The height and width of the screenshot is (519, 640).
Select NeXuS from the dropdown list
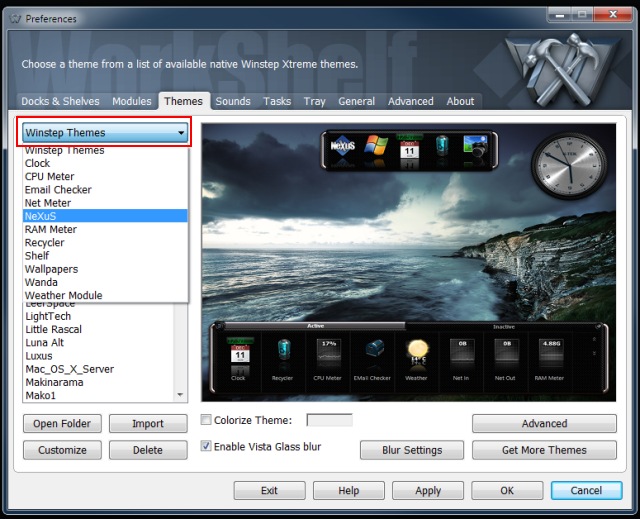tap(105, 216)
